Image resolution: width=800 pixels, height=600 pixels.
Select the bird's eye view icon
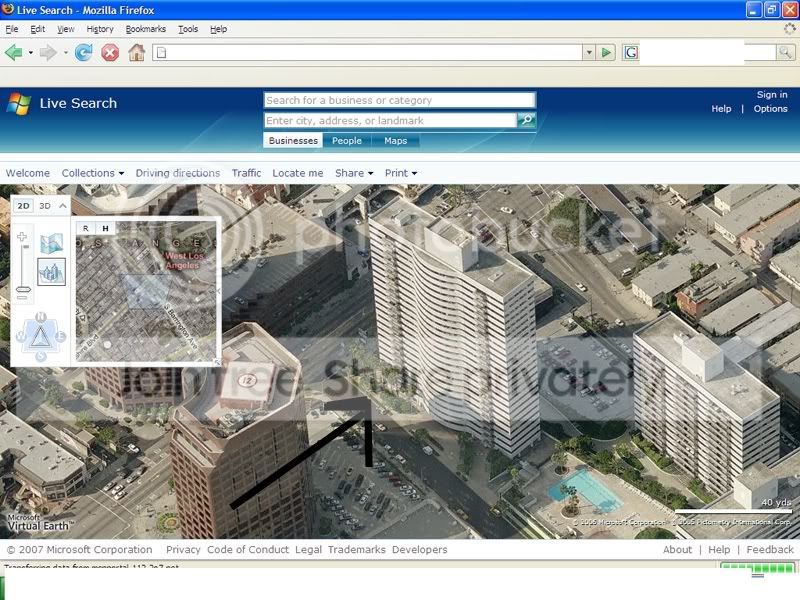pyautogui.click(x=52, y=271)
